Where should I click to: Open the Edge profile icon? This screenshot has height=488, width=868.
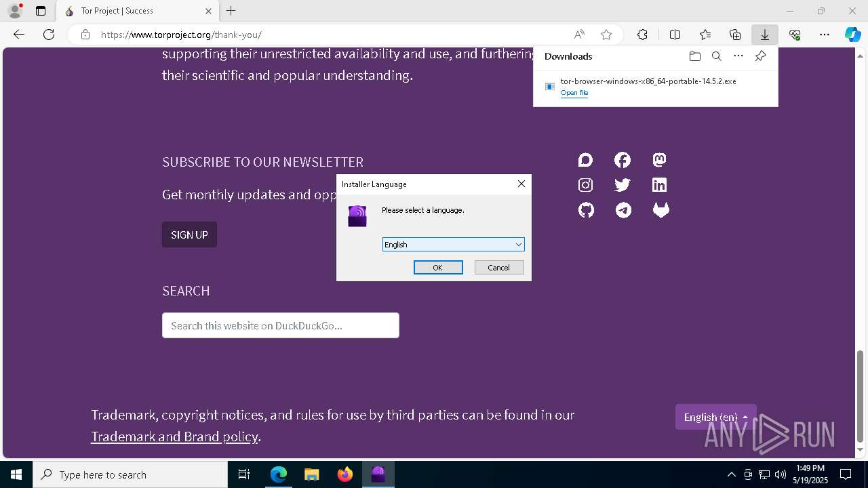(14, 11)
